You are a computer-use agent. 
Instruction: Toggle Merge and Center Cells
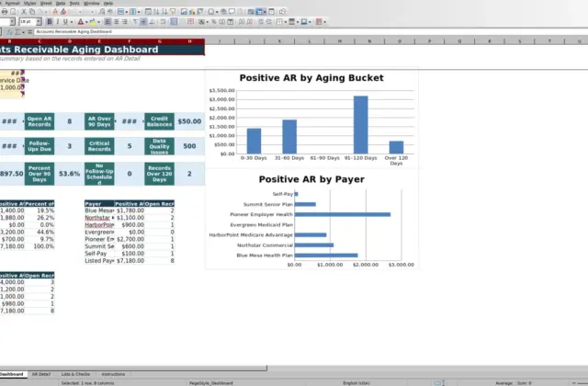click(x=174, y=22)
